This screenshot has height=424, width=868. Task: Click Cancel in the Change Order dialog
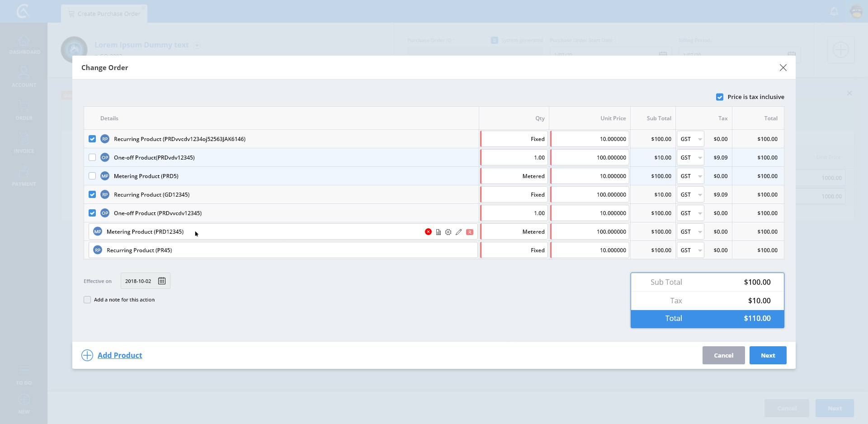723,355
